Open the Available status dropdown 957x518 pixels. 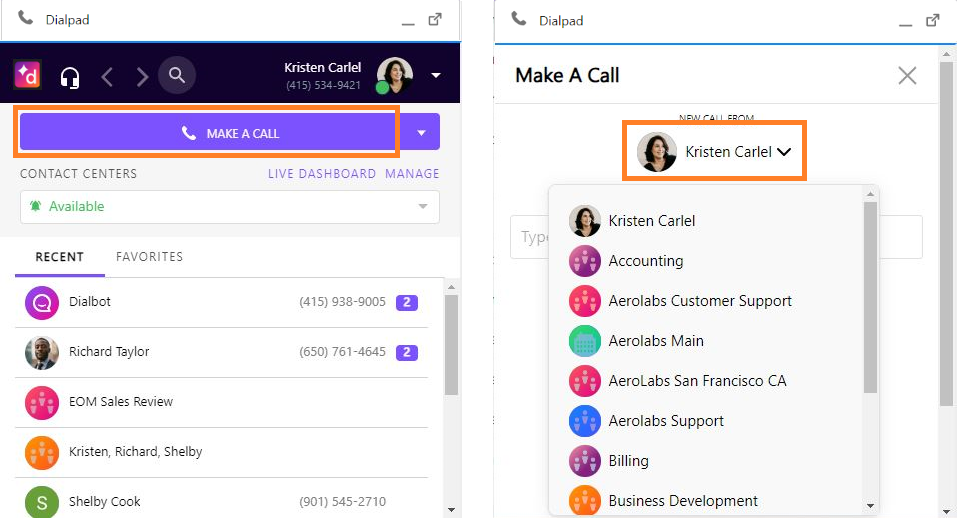pos(229,206)
